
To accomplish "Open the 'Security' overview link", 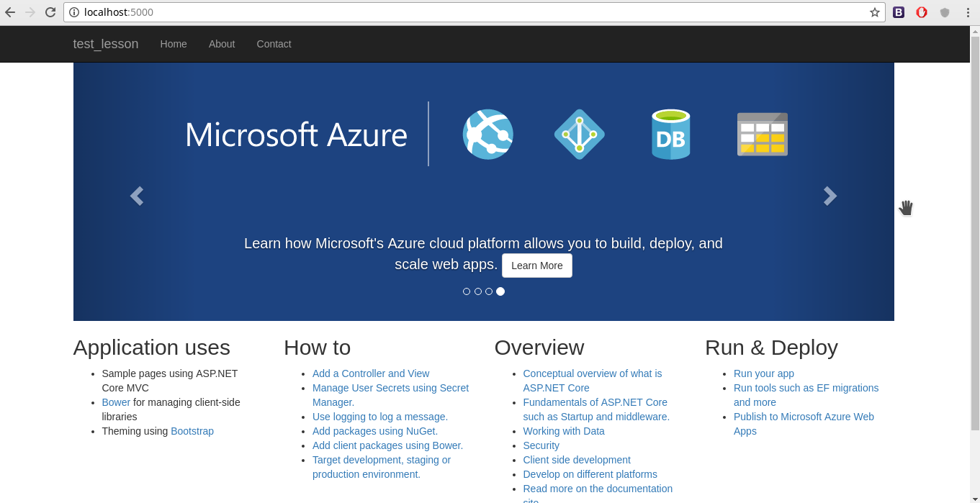I will [541, 445].
